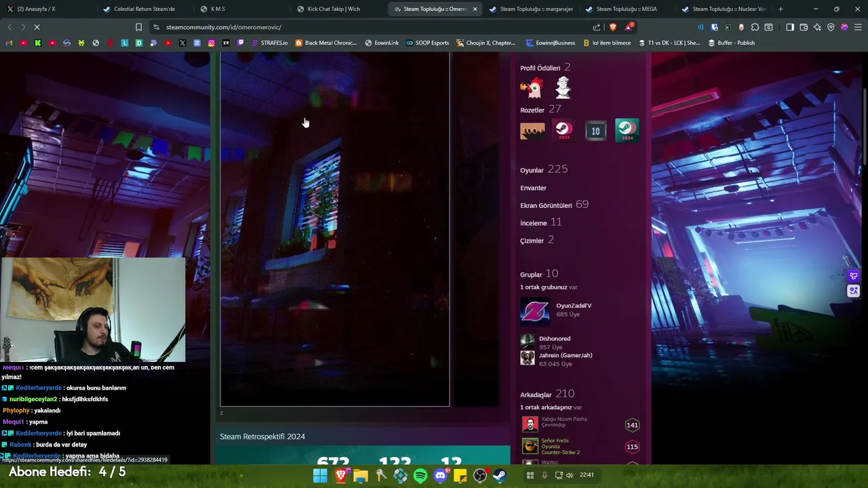Open the Instagram bookmark icon

tap(212, 43)
